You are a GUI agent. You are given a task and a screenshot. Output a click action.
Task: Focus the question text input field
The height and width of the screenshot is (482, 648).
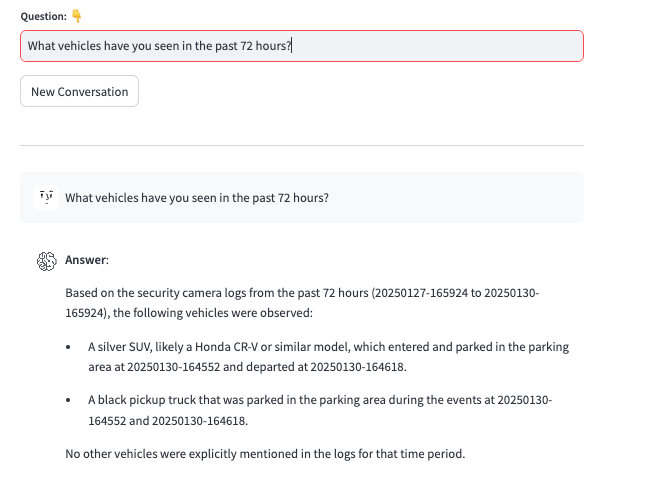pos(302,46)
